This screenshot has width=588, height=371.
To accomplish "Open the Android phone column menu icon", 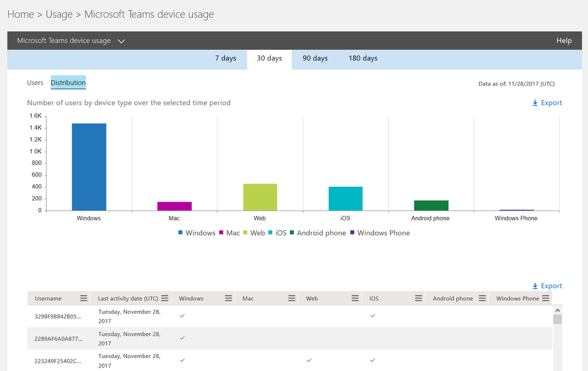I will coord(482,298).
